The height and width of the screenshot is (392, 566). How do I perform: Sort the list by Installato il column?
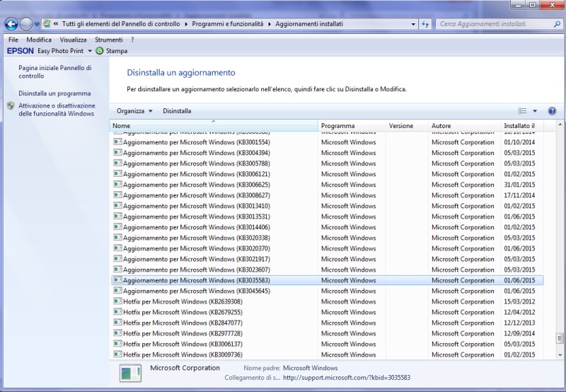point(520,125)
